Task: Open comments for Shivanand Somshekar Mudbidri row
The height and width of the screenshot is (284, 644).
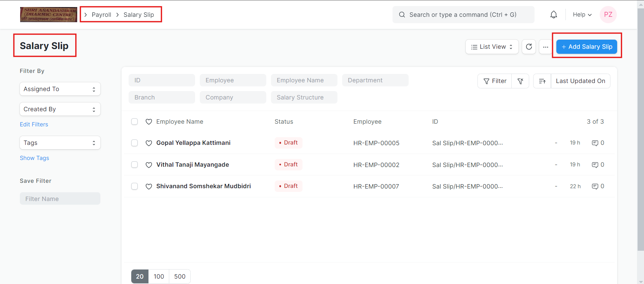Action: tap(598, 186)
